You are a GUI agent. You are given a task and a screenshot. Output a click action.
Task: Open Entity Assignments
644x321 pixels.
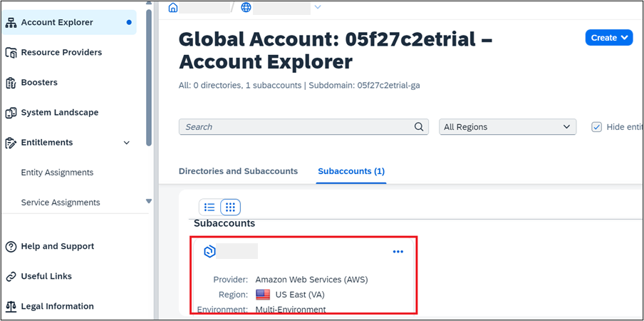pyautogui.click(x=57, y=172)
